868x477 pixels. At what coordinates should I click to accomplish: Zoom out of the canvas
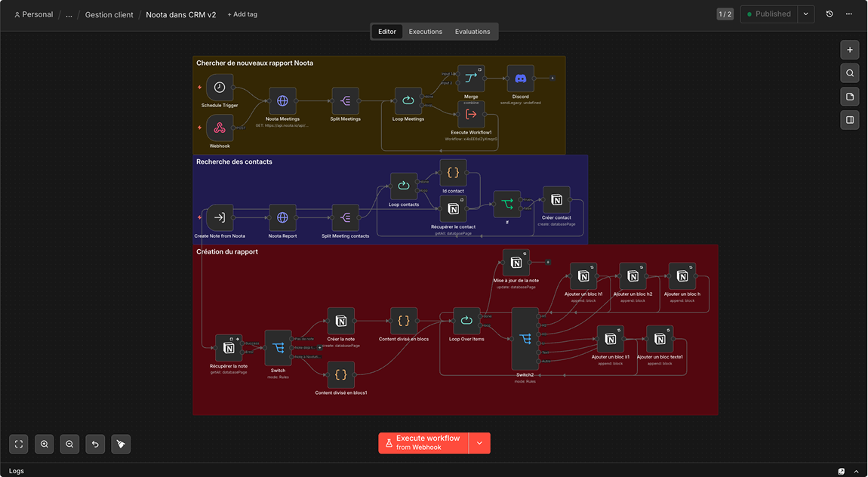(69, 444)
